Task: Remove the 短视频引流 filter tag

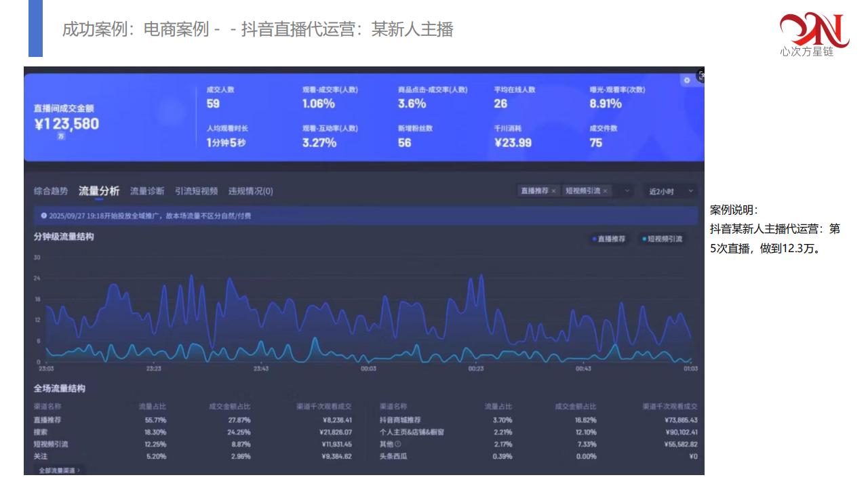Action: click(605, 191)
